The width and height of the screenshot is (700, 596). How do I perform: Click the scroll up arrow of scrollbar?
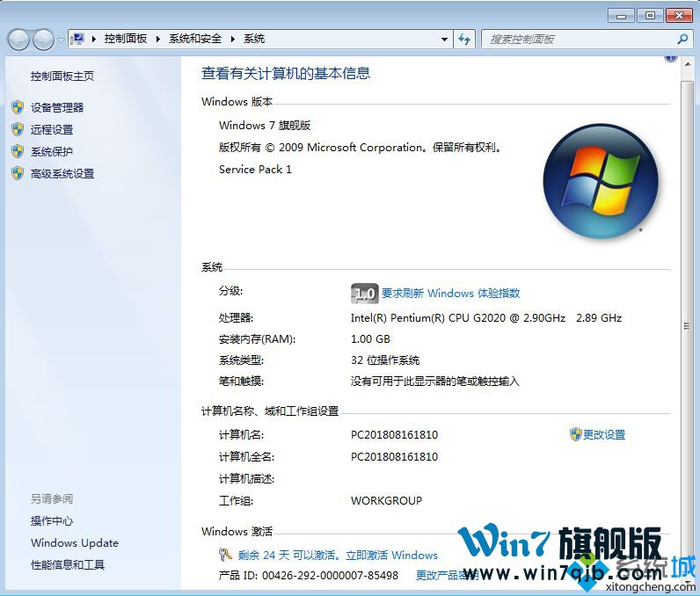pos(688,65)
